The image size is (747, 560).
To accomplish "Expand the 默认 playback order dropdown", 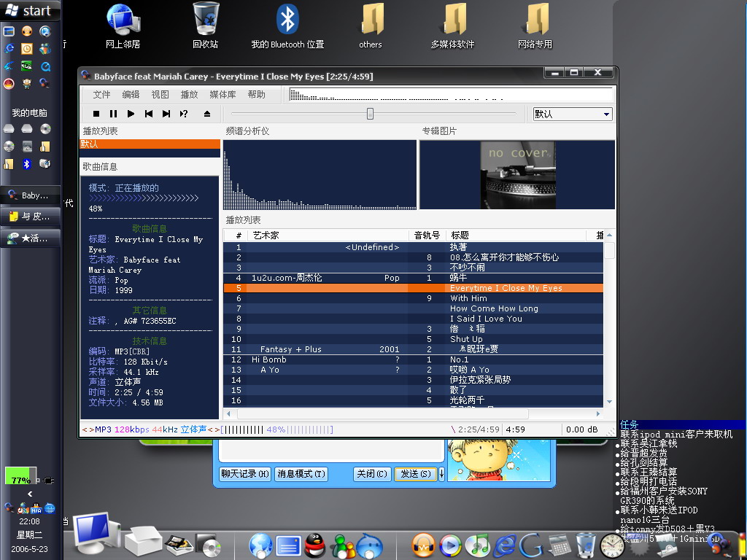I will pos(606,114).
